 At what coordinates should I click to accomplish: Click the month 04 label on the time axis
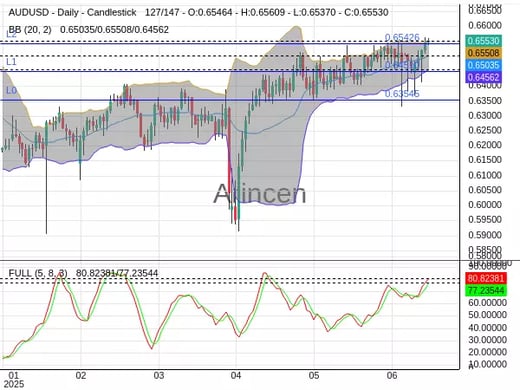[236, 375]
